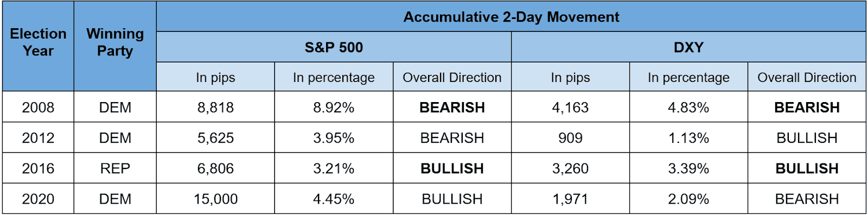Click the 2008 election year cell

38,107
